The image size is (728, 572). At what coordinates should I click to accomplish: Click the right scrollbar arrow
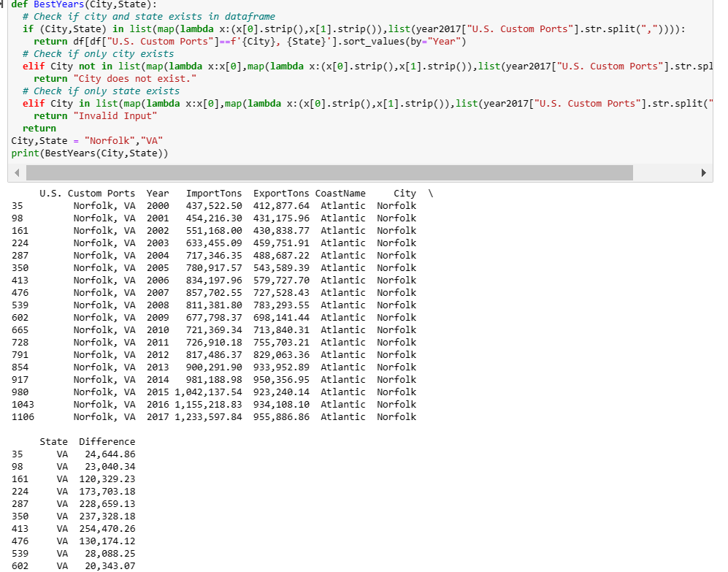[x=704, y=172]
